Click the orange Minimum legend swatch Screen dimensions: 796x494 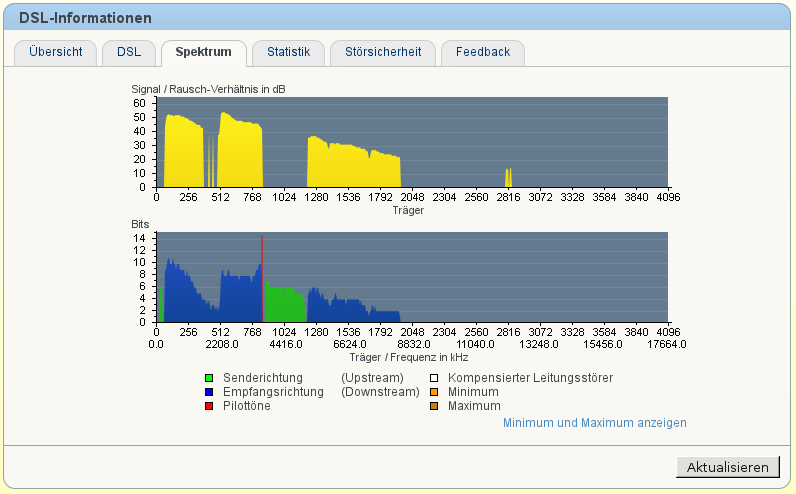434,392
